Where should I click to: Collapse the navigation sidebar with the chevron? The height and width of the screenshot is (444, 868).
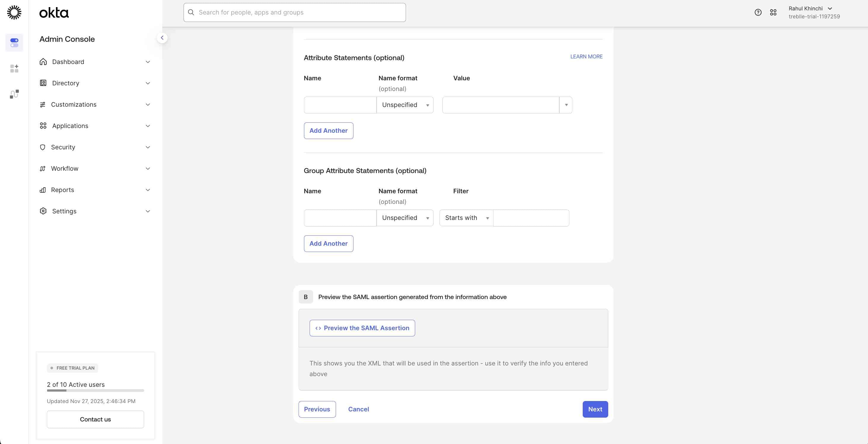pyautogui.click(x=163, y=37)
